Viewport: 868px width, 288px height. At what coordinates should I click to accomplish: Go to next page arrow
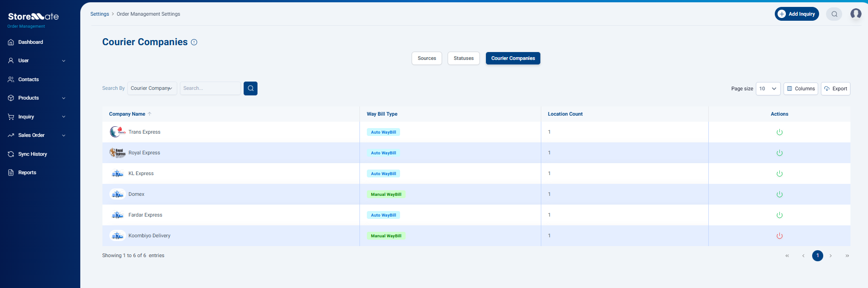click(x=831, y=256)
